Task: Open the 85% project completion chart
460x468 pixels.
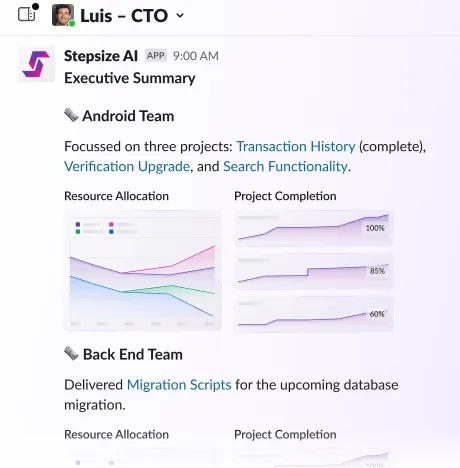Action: coord(314,271)
